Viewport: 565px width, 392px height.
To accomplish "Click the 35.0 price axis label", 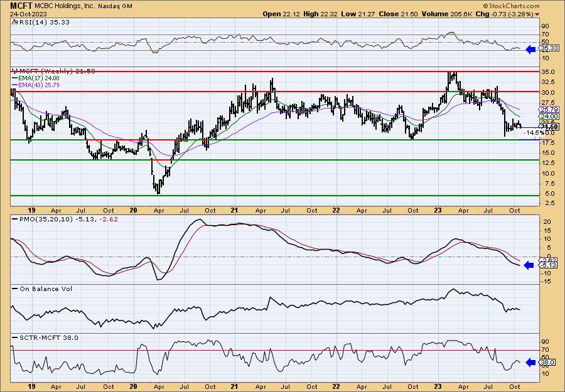I will click(547, 72).
